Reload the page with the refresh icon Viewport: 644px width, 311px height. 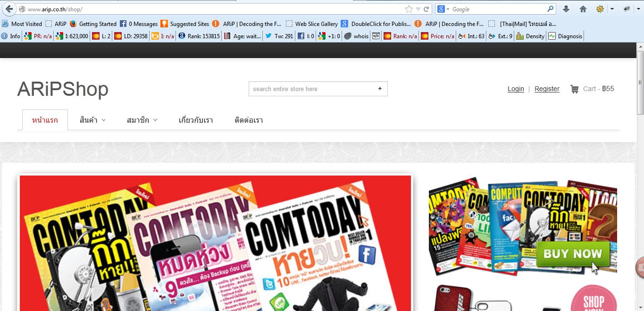[x=427, y=9]
